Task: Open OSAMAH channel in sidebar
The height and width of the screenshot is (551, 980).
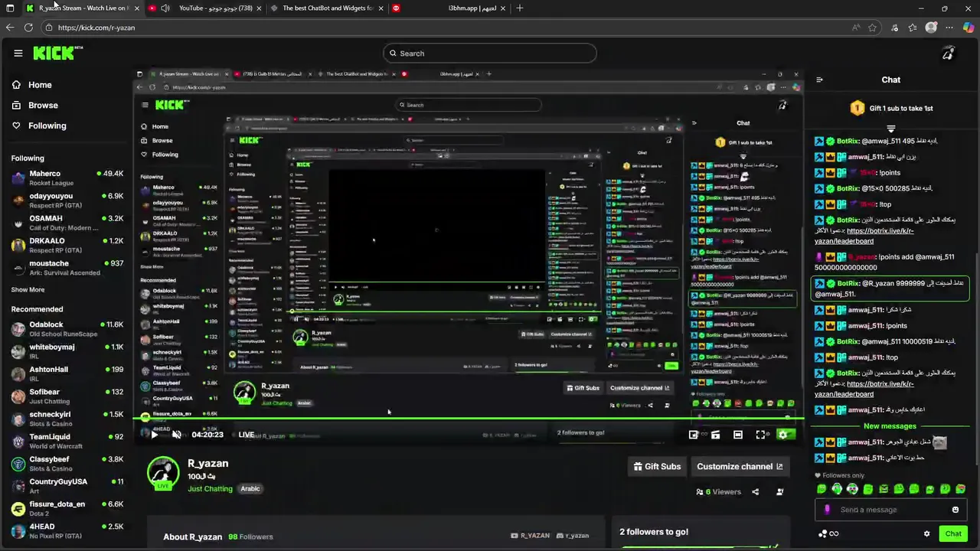Action: tap(67, 223)
